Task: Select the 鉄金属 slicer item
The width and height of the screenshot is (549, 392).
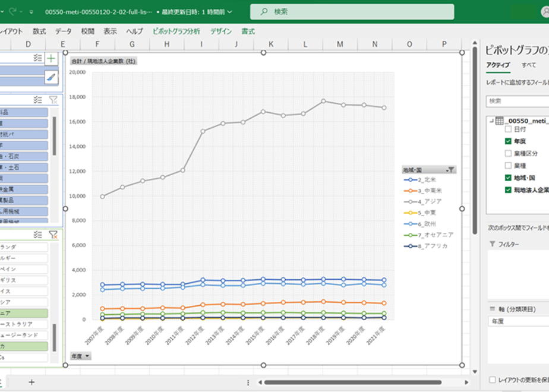Action: tap(24, 189)
